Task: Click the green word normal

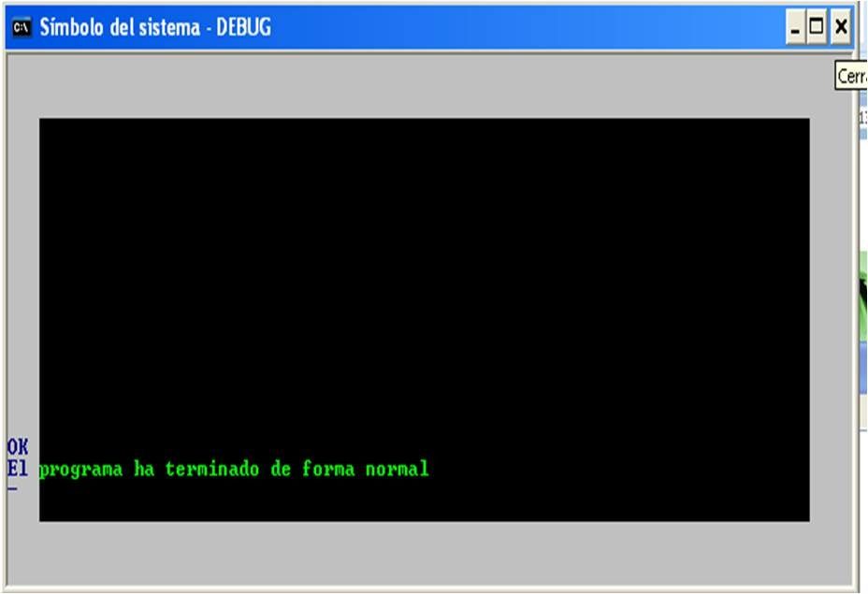Action: point(397,469)
